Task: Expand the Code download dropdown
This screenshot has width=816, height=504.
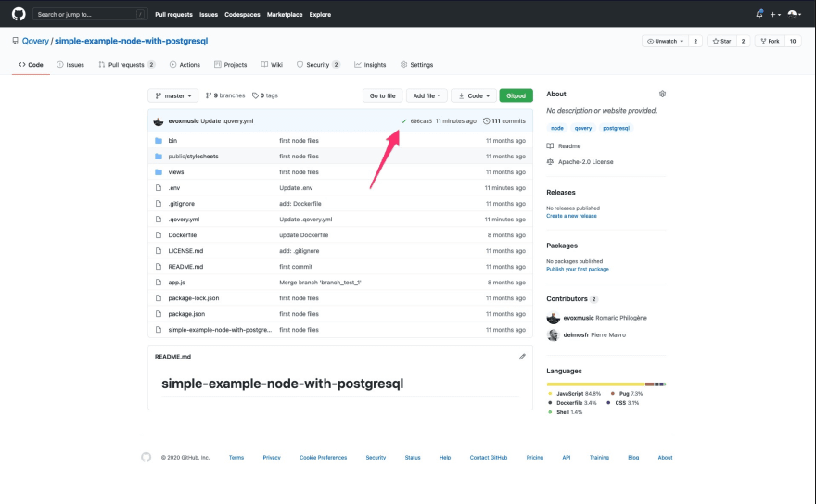Action: coord(474,95)
